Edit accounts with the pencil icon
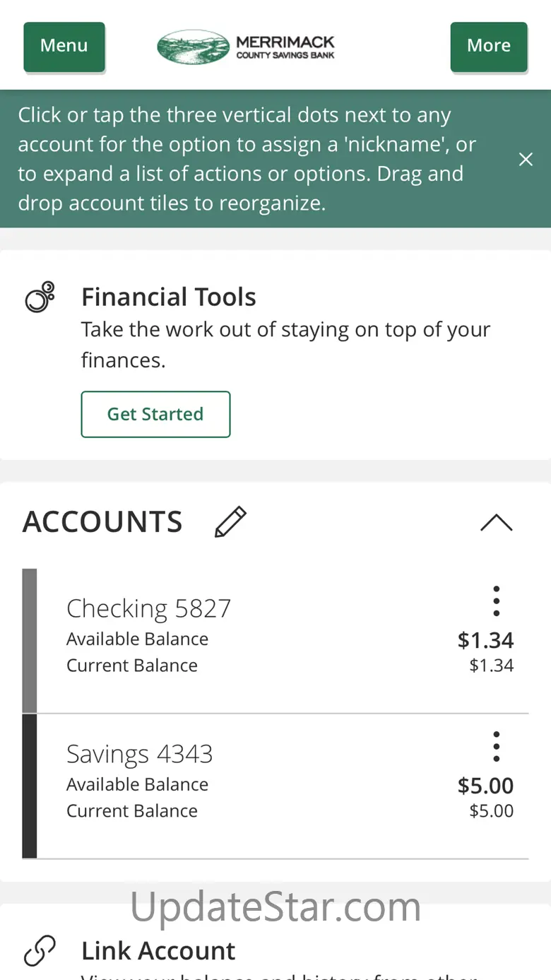This screenshot has height=980, width=551. coord(230,522)
